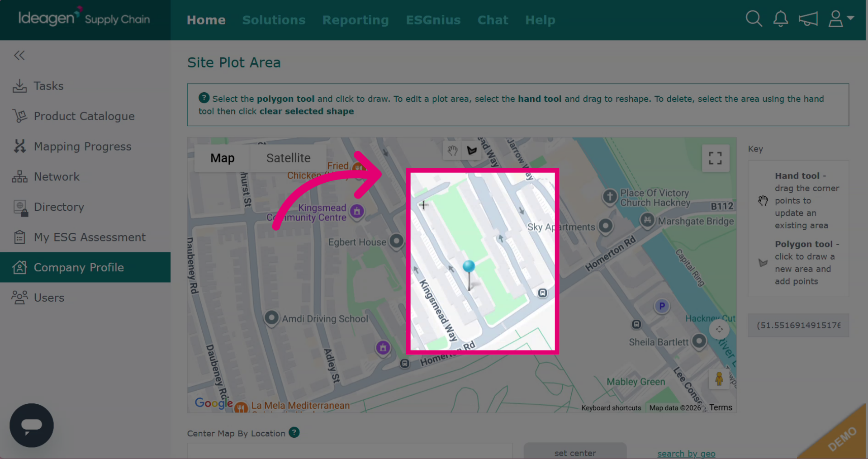Screen dimensions: 868x459
Task: Open the user account dropdown
Action: coord(840,19)
